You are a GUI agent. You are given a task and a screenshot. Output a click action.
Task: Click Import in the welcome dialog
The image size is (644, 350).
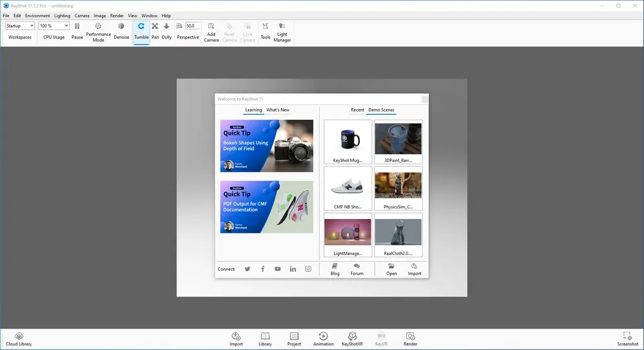(414, 270)
